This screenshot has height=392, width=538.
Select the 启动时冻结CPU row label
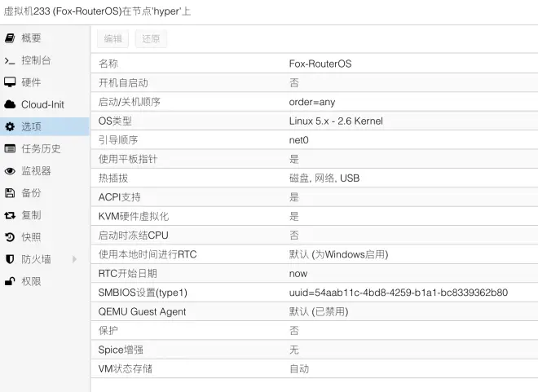133,236
